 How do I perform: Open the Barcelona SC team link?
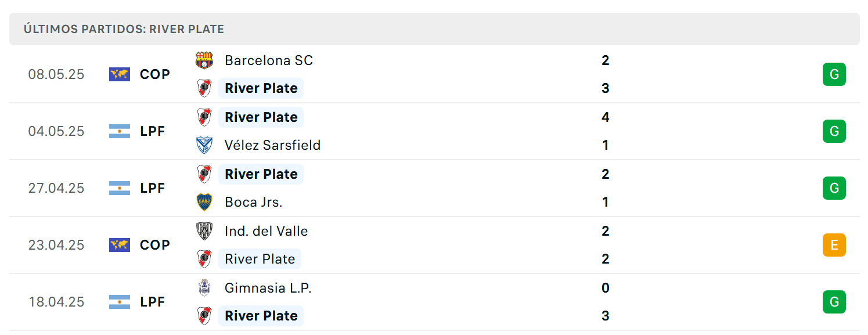[x=269, y=60]
